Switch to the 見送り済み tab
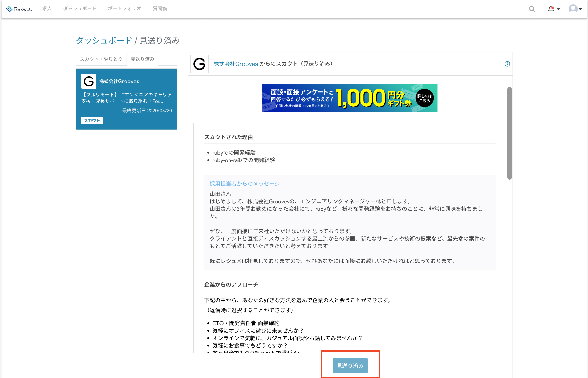 [x=142, y=59]
